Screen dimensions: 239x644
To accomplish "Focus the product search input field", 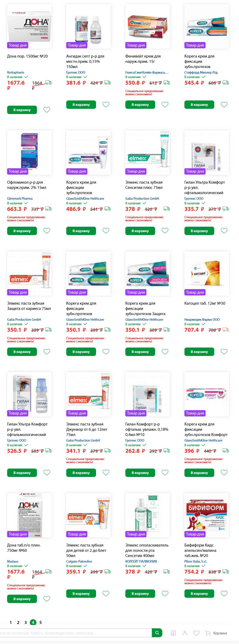I will [75, 633].
